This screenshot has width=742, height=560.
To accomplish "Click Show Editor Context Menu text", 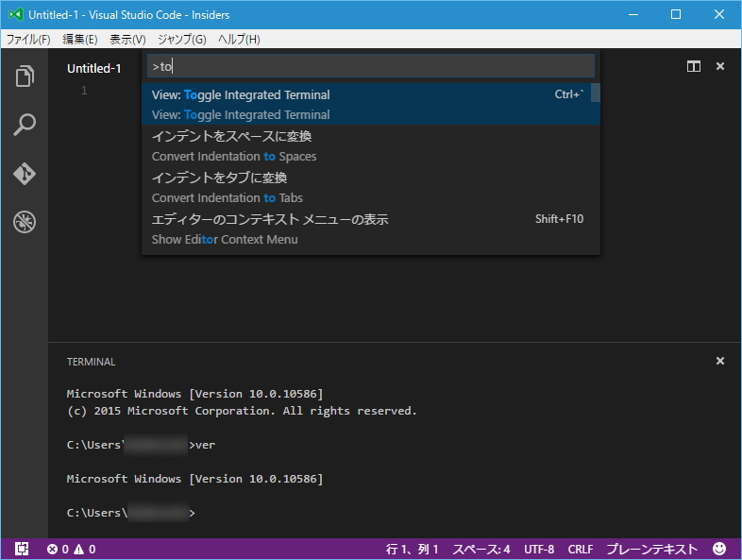I will 225,240.
